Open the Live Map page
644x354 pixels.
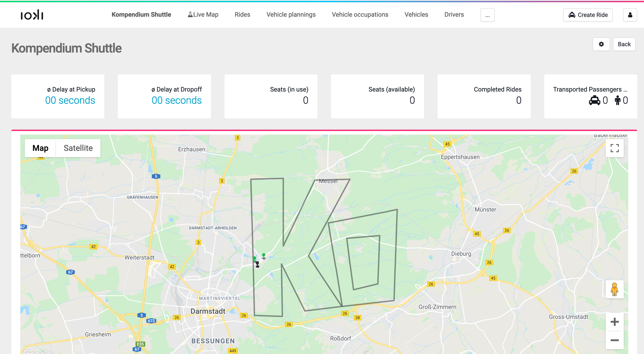(x=203, y=14)
